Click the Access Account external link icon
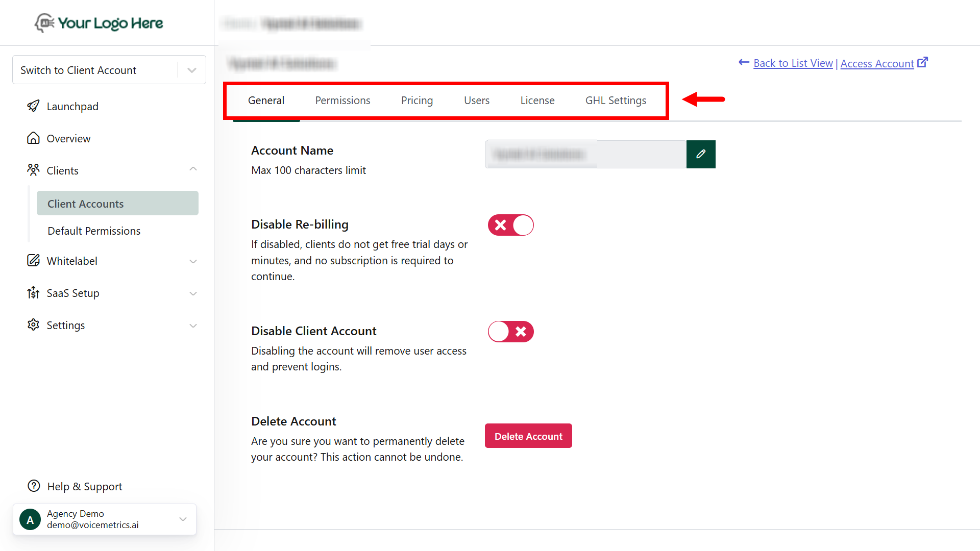The image size is (980, 551). pyautogui.click(x=922, y=62)
